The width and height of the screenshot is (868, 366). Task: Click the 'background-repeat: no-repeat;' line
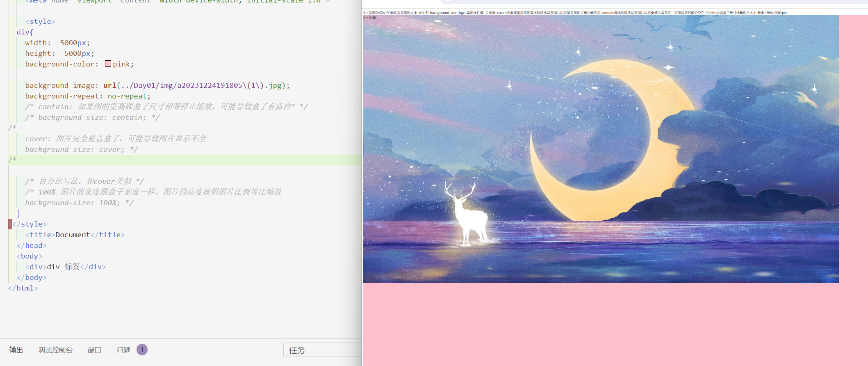(x=88, y=96)
